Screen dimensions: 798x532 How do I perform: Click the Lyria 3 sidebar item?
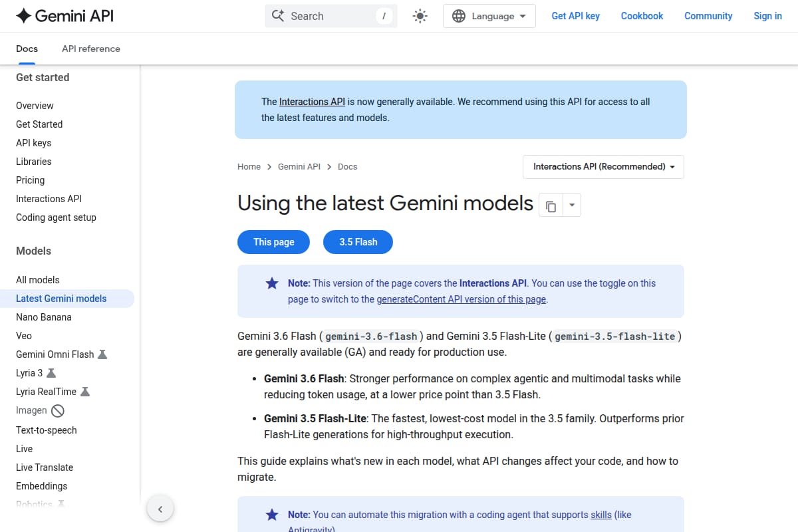36,373
